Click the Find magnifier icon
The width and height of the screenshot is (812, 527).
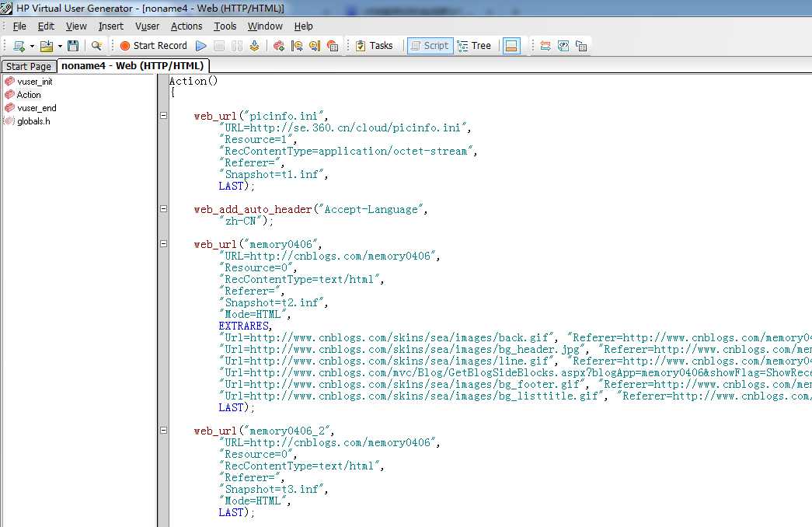[x=96, y=46]
